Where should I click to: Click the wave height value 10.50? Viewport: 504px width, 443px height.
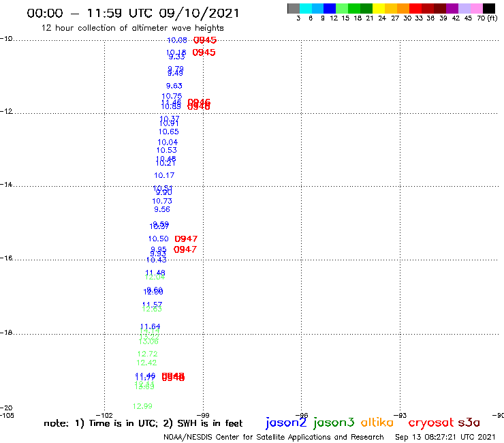tap(158, 239)
